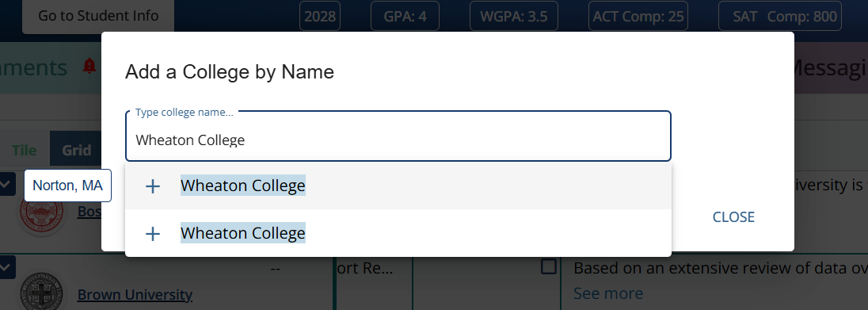The image size is (868, 310).
Task: Close the Add a College dialog
Action: coord(733,216)
